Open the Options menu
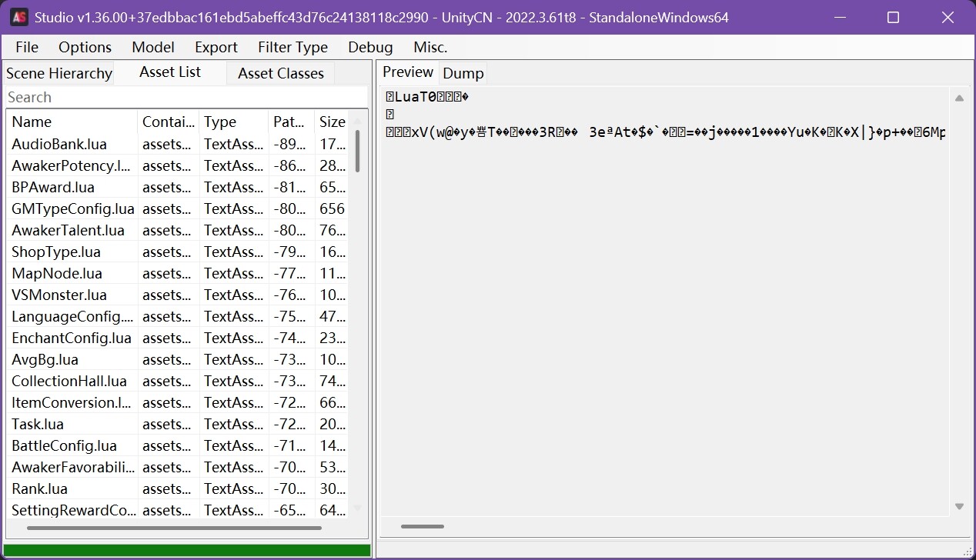976x560 pixels. coord(85,47)
